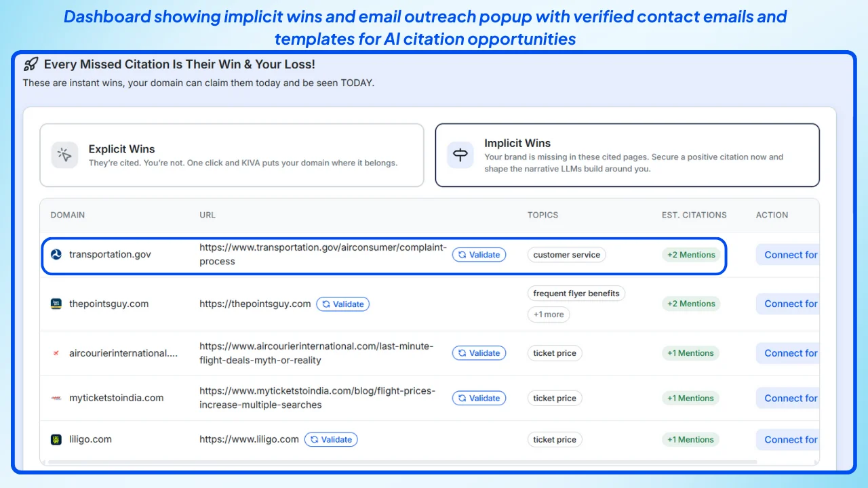
Task: Click the refresh icon inside transportation.gov's Validate button
Action: tap(464, 254)
